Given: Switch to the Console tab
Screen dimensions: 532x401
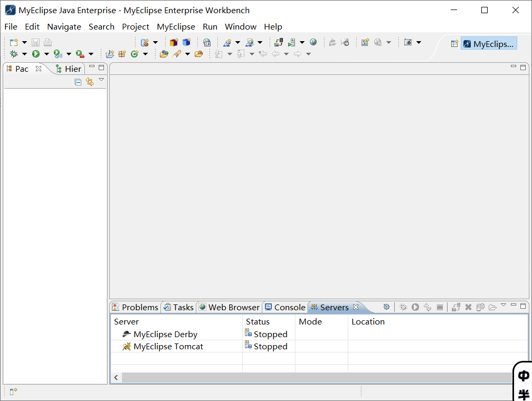Looking at the screenshot, I should tap(286, 308).
